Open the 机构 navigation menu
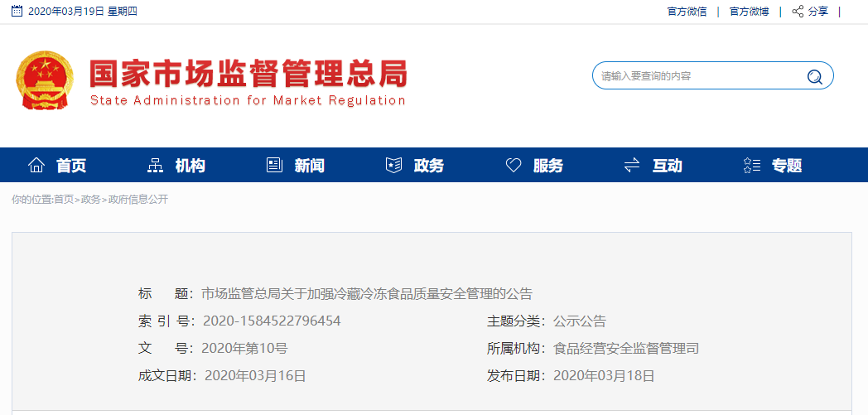 click(x=190, y=166)
